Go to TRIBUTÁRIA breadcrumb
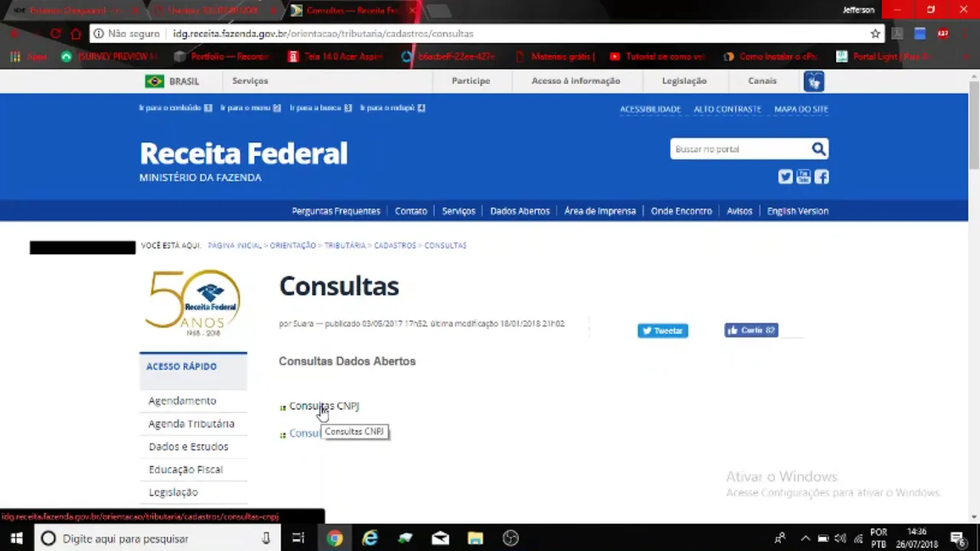Image resolution: width=980 pixels, height=551 pixels. click(x=345, y=246)
